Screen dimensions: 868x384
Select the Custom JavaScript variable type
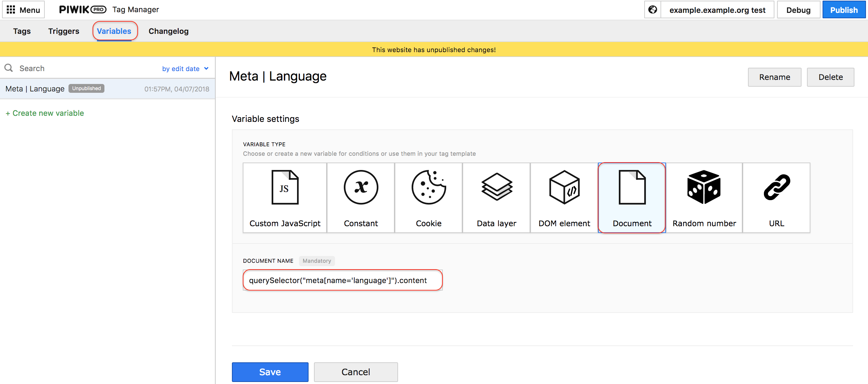[285, 198]
